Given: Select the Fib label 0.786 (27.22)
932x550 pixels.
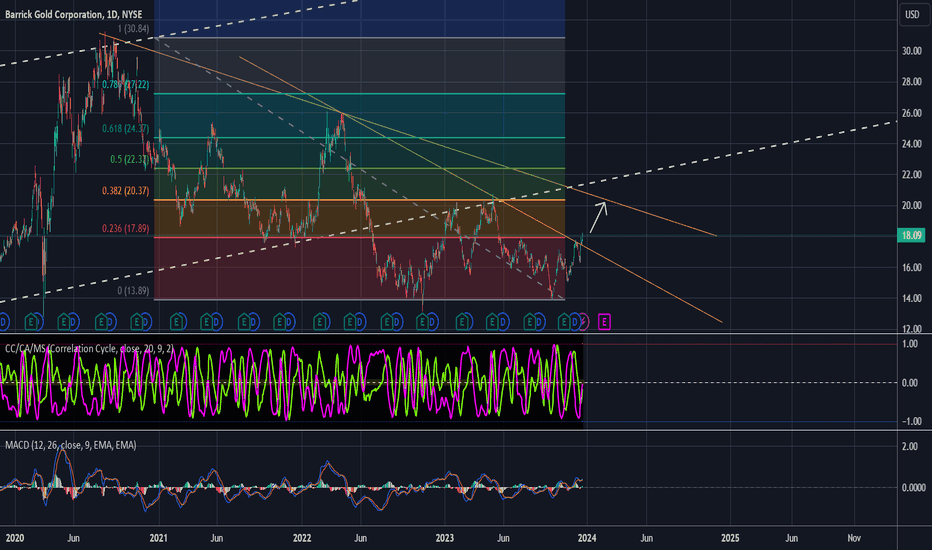Looking at the screenshot, I should click(125, 84).
